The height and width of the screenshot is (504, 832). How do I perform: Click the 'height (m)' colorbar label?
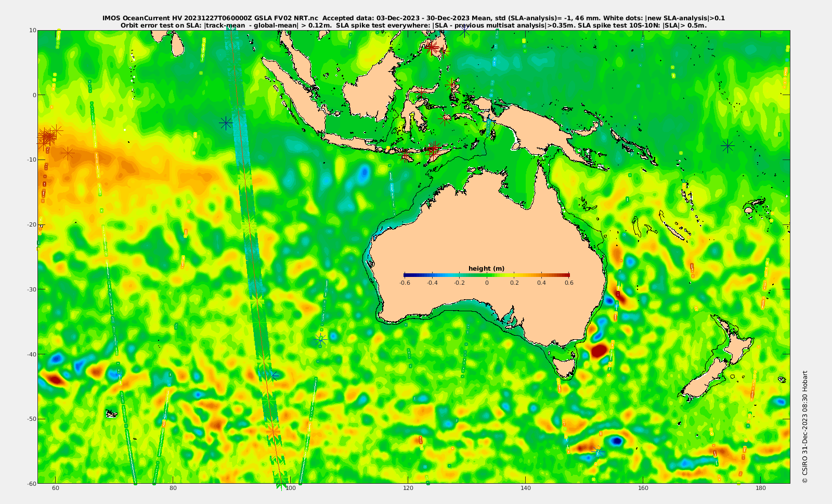click(486, 269)
